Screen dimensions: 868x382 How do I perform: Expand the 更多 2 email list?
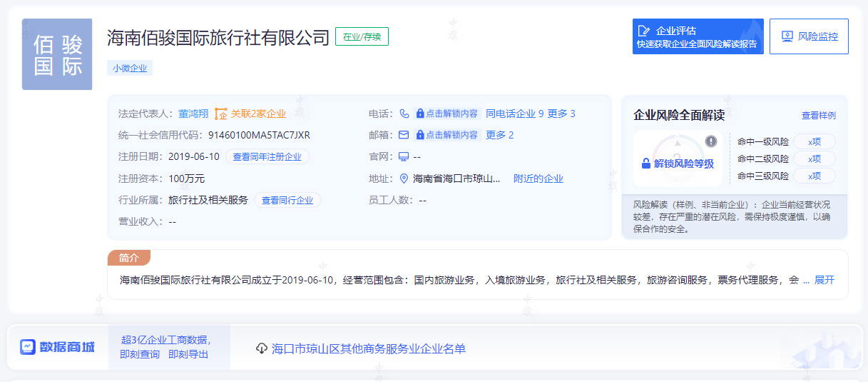pos(499,135)
